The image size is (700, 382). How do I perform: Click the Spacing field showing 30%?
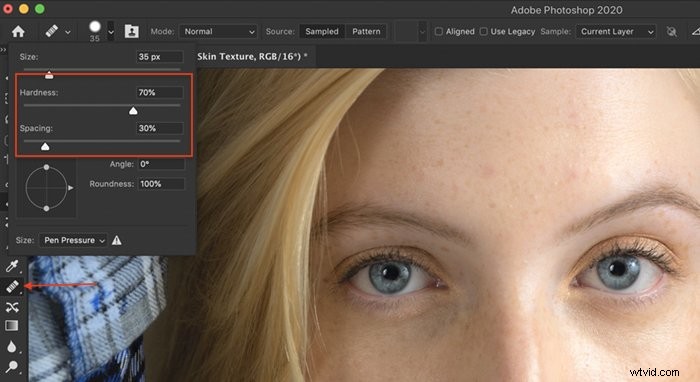point(159,128)
